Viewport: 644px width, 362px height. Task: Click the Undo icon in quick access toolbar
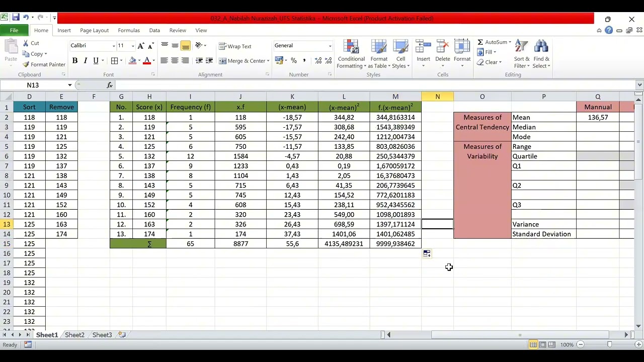point(26,18)
